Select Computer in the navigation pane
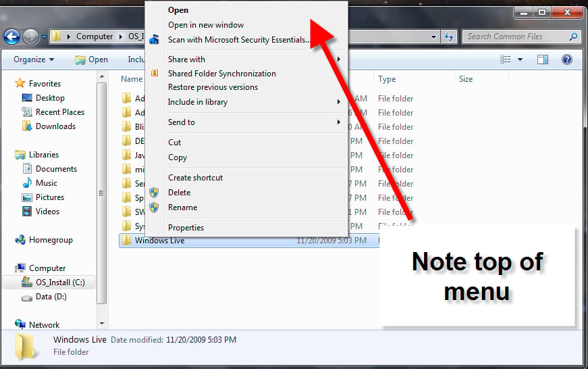This screenshot has height=369, width=588. 47,268
